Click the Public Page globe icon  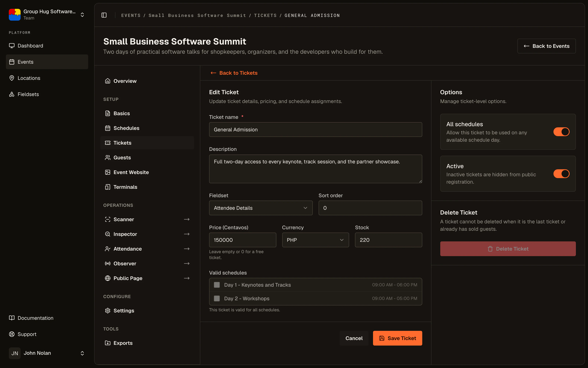click(108, 278)
